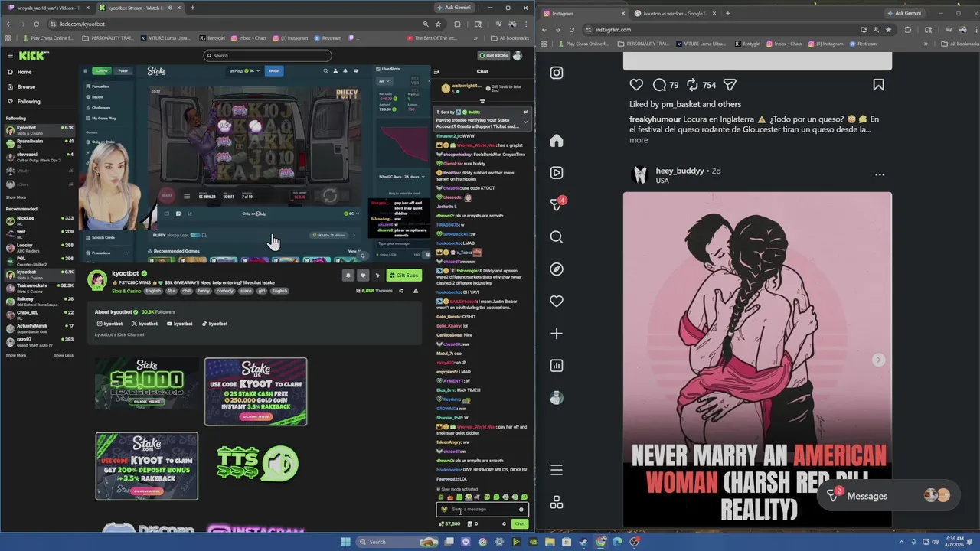The height and width of the screenshot is (551, 980).
Task: Open the Instagram hamburger More menu
Action: pos(557,470)
